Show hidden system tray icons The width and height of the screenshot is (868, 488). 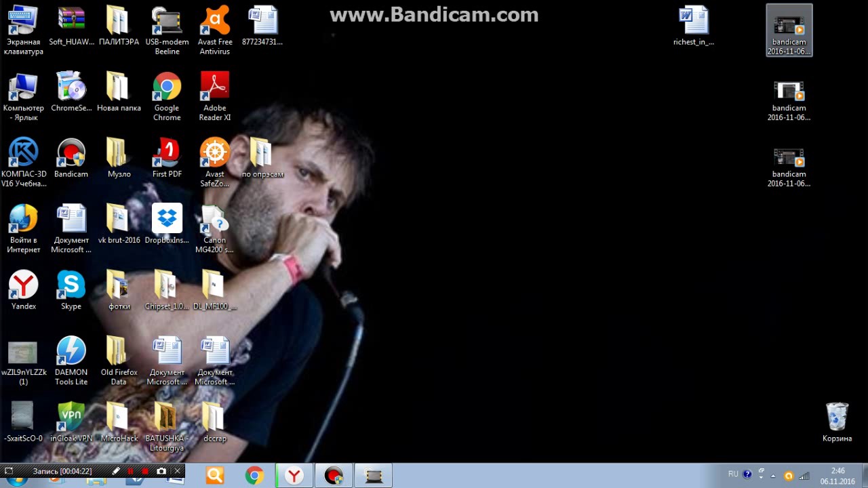pos(773,476)
